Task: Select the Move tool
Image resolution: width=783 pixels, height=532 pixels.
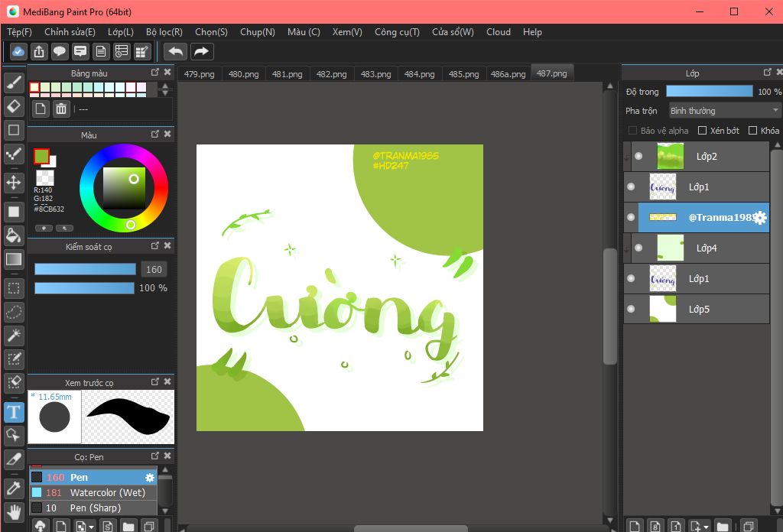Action: coord(14,182)
